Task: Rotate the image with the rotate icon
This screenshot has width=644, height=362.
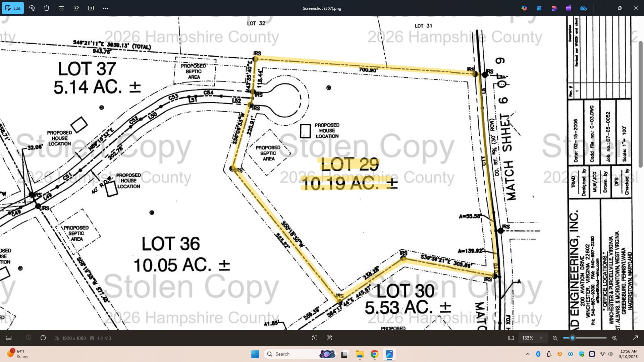Action: point(32,8)
